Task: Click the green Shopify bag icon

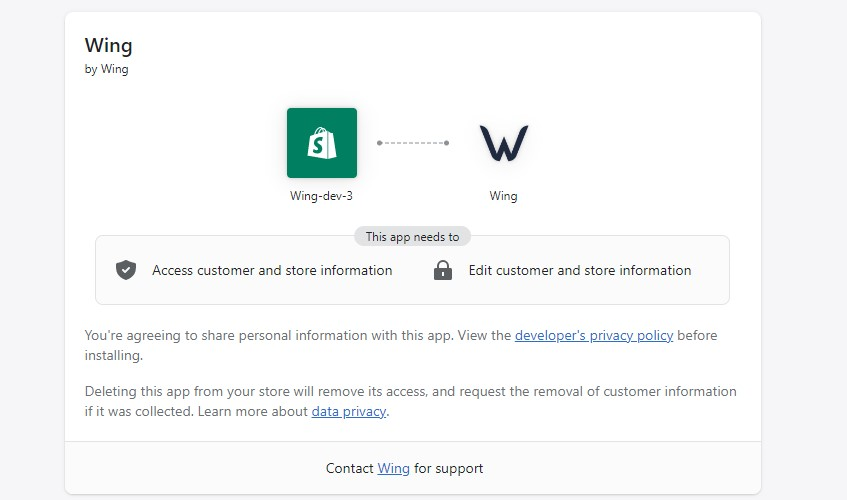Action: click(322, 143)
